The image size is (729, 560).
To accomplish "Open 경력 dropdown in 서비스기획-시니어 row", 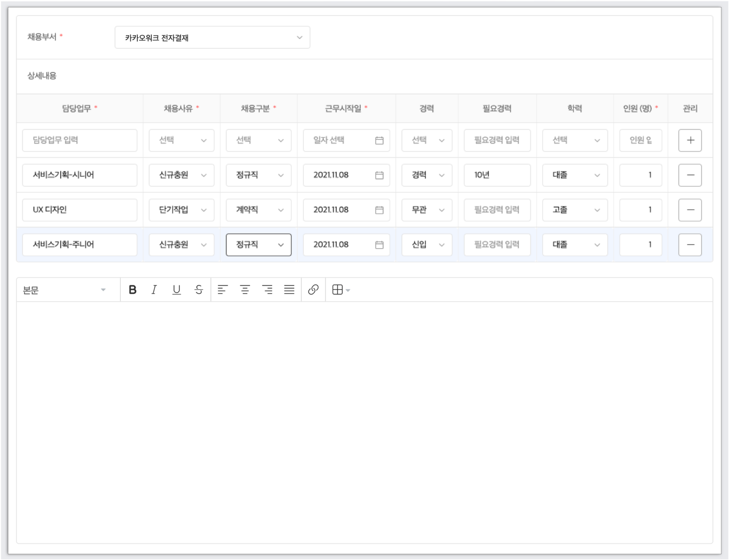I will [426, 175].
